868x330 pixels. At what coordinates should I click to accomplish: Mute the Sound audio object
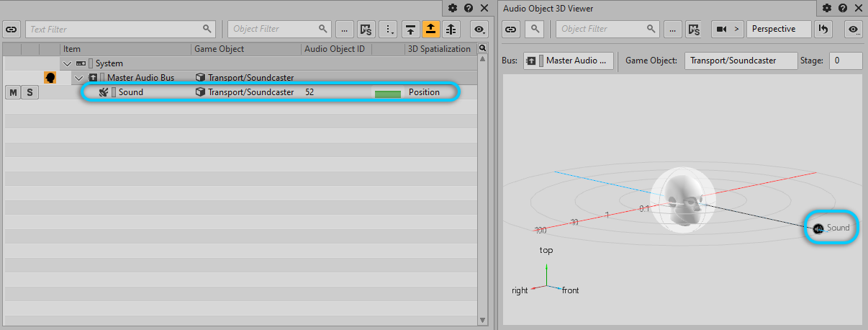[13, 92]
